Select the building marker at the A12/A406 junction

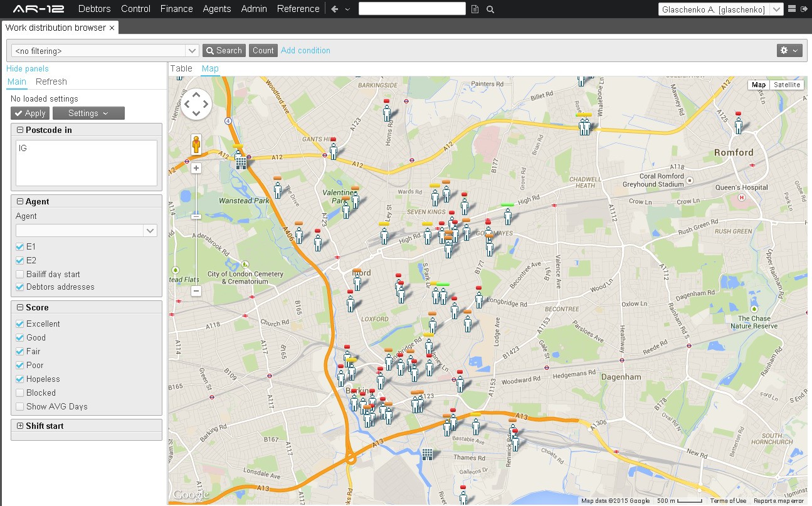[x=241, y=162]
